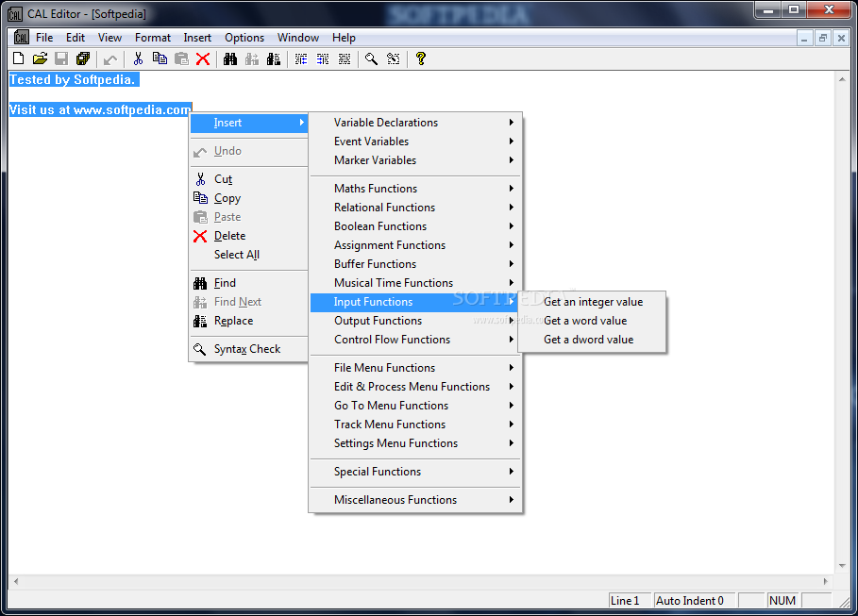The height and width of the screenshot is (616, 858).
Task: Expand the File Menu Functions submenu
Action: point(415,368)
